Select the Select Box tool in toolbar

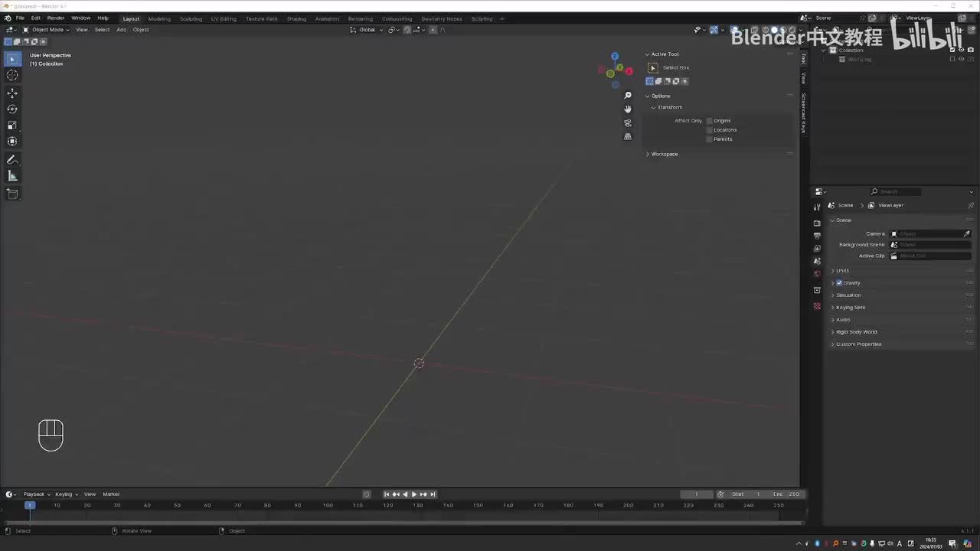(12, 59)
